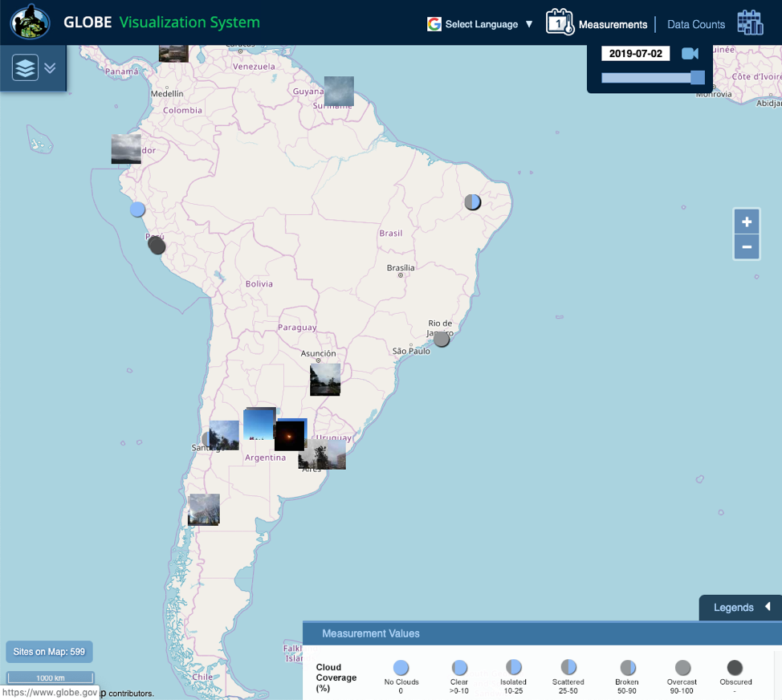This screenshot has height=700, width=782.
Task: Click the Venezuela country label
Action: pyautogui.click(x=254, y=67)
